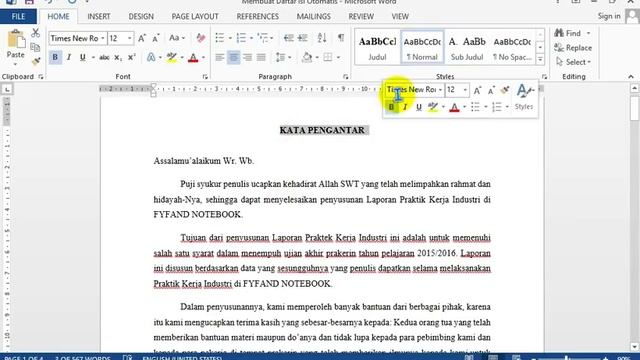Image resolution: width=640 pixels, height=360 pixels.
Task: Open Font dialog launcher
Action: (205, 77)
